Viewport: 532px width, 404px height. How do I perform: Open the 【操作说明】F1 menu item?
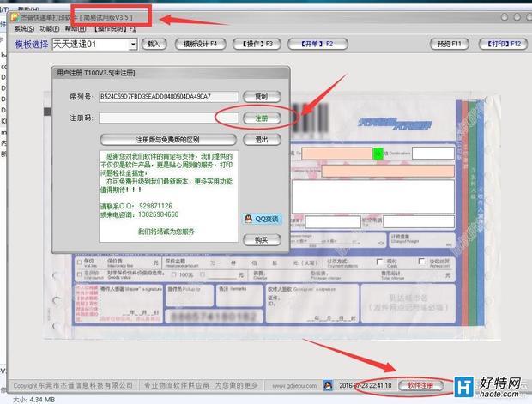(x=115, y=29)
